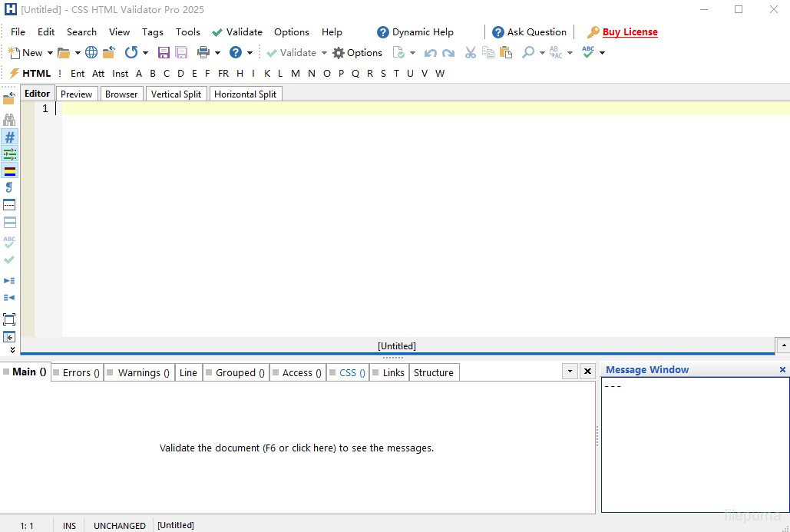Open the Validate toolbar dropdown arrow
The width and height of the screenshot is (790, 532).
tap(323, 52)
